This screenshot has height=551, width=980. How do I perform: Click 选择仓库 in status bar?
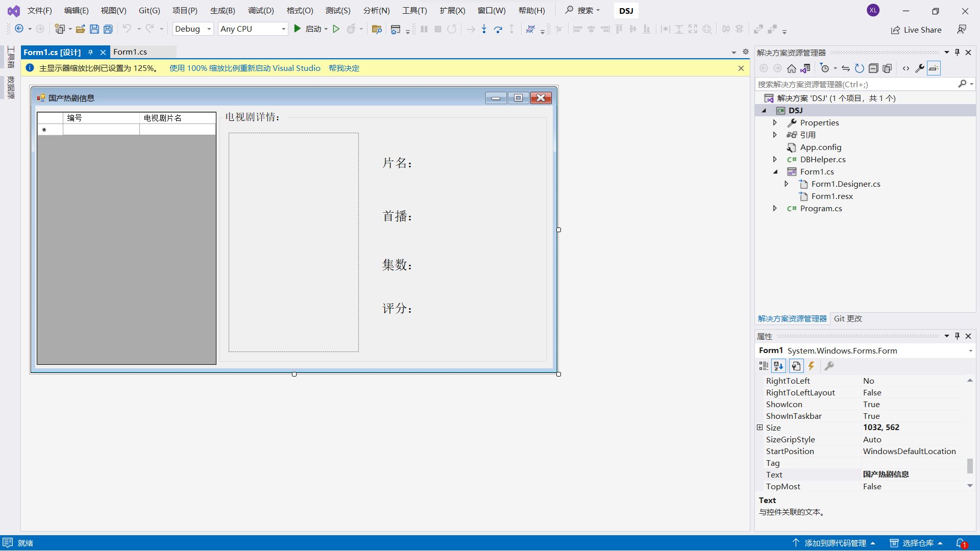tap(917, 543)
